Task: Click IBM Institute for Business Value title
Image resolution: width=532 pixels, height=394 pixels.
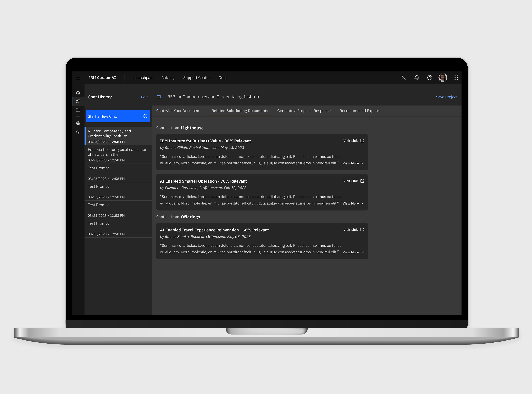Action: pyautogui.click(x=205, y=141)
